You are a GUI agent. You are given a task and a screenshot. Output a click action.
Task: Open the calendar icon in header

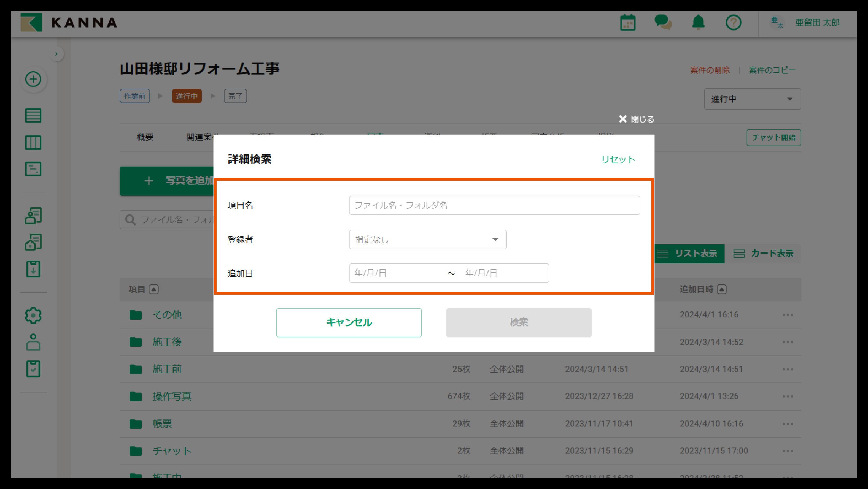(x=628, y=23)
